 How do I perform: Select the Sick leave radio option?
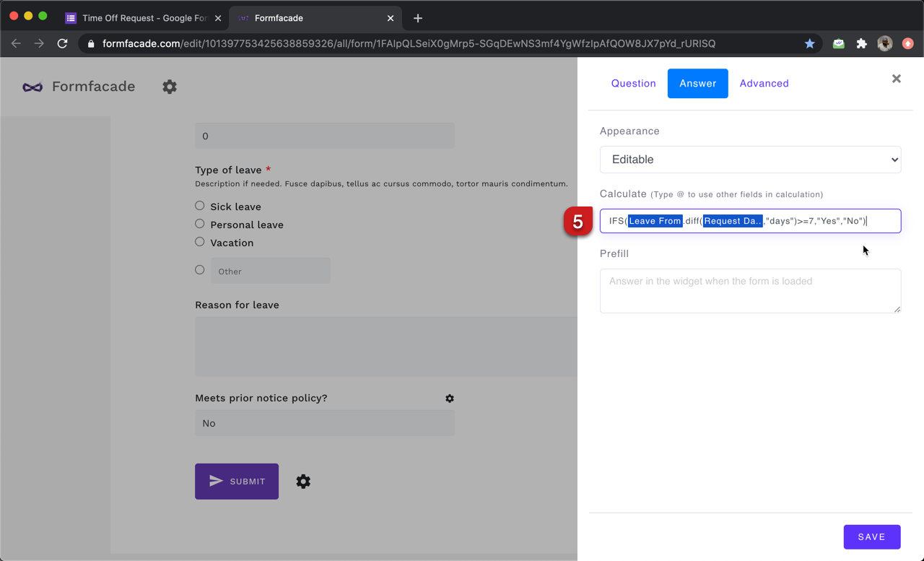(200, 206)
